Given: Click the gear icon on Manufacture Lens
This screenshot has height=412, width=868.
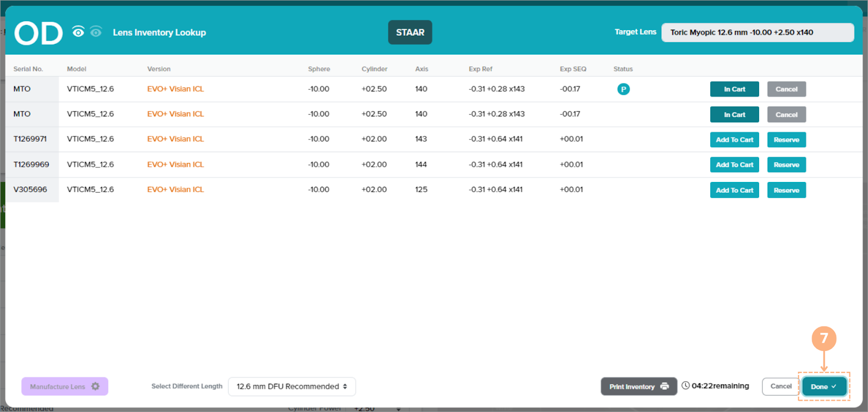Looking at the screenshot, I should (95, 387).
